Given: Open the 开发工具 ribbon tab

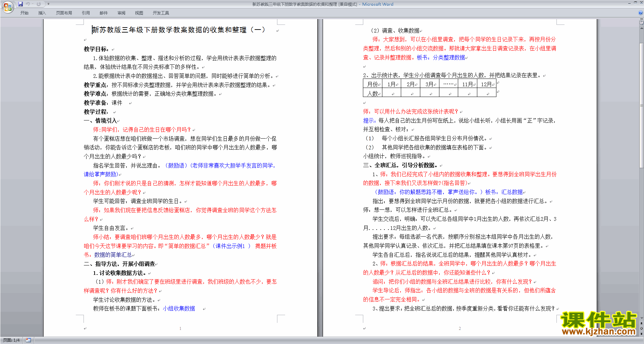Looking at the screenshot, I should [x=161, y=13].
